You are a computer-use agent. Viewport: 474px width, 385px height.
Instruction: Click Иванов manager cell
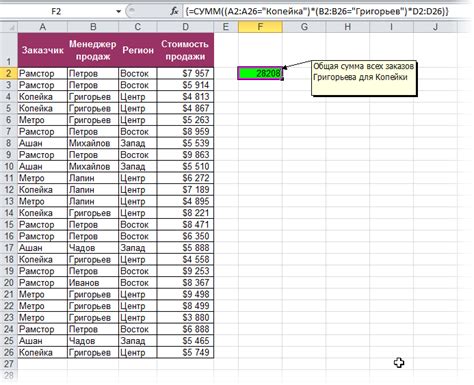93,283
